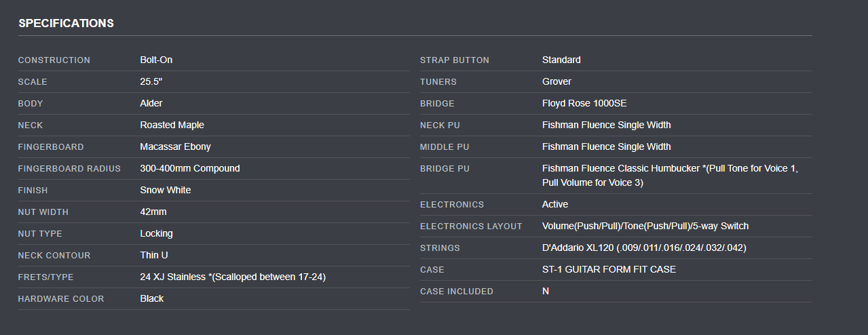Select the Locking nut type value
The height and width of the screenshot is (335, 868).
click(x=156, y=233)
